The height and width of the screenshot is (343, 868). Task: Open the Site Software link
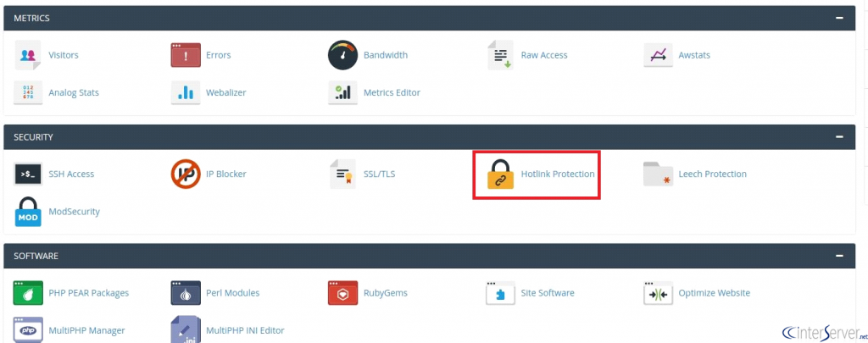tap(548, 293)
